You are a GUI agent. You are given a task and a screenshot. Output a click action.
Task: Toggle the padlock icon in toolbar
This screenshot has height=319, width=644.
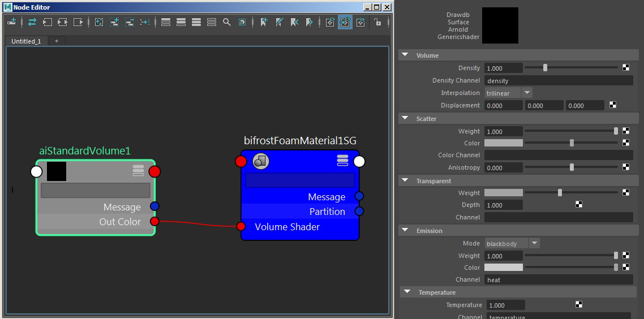[377, 22]
